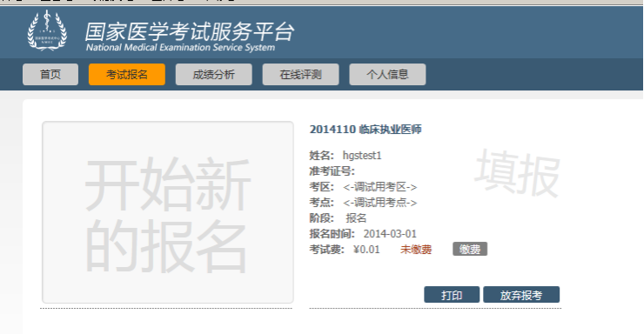The height and width of the screenshot is (334, 644).
Task: Open the 首页 home tab
Action: pyautogui.click(x=50, y=75)
